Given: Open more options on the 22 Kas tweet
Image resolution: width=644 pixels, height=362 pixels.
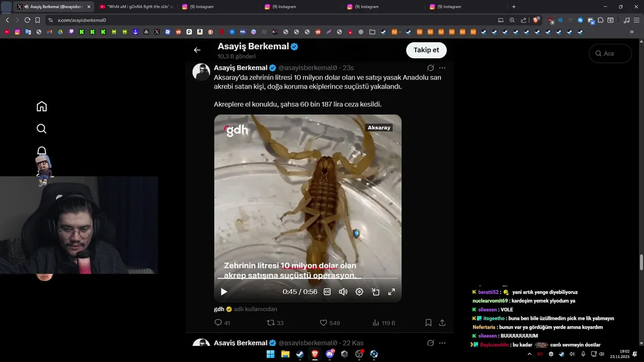Looking at the screenshot, I should tap(442, 343).
